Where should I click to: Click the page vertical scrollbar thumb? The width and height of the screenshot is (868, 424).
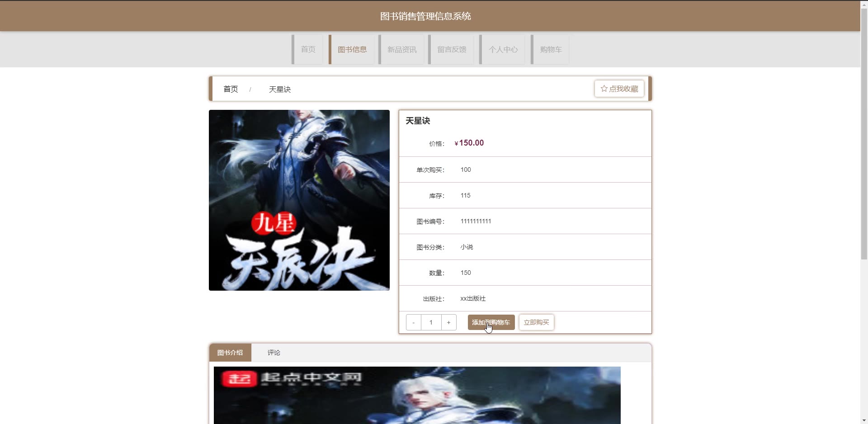pos(864,133)
